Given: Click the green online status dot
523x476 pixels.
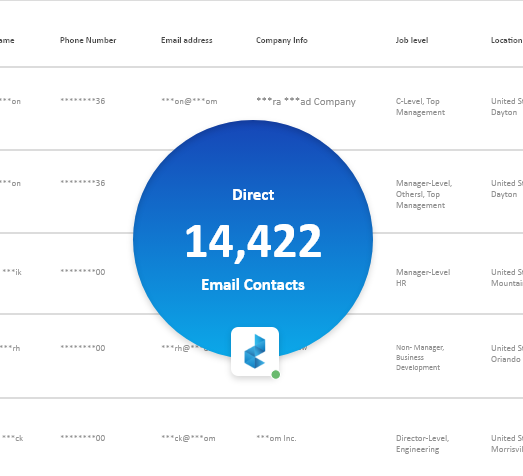Looking at the screenshot, I should (276, 375).
